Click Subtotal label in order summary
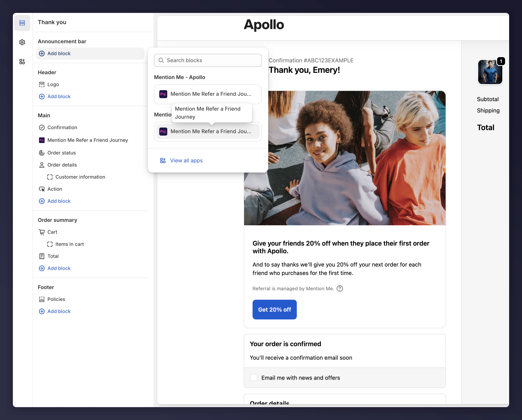Image resolution: width=522 pixels, height=420 pixels. [488, 99]
